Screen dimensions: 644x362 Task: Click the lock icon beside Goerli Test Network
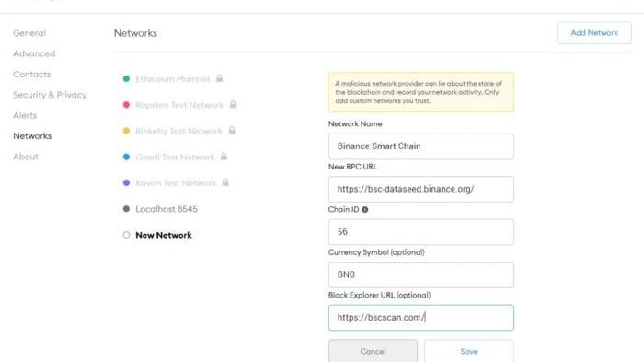coord(224,157)
